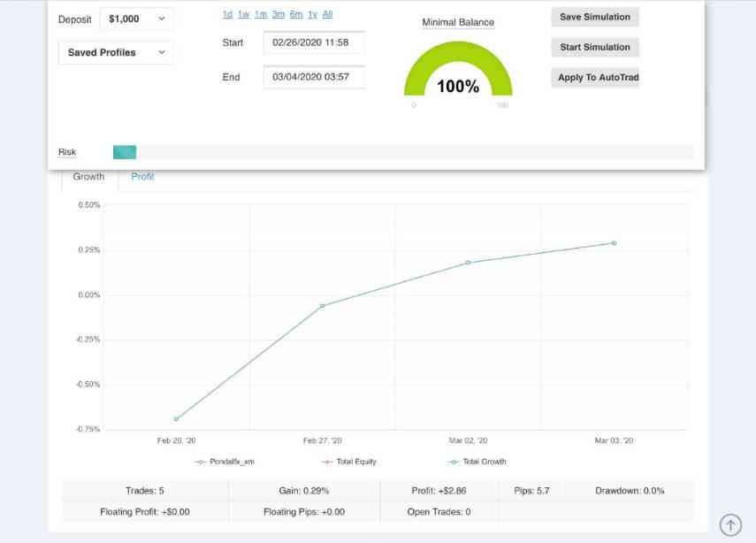Adjust the Risk slider bar
756x543 pixels.
tap(125, 152)
